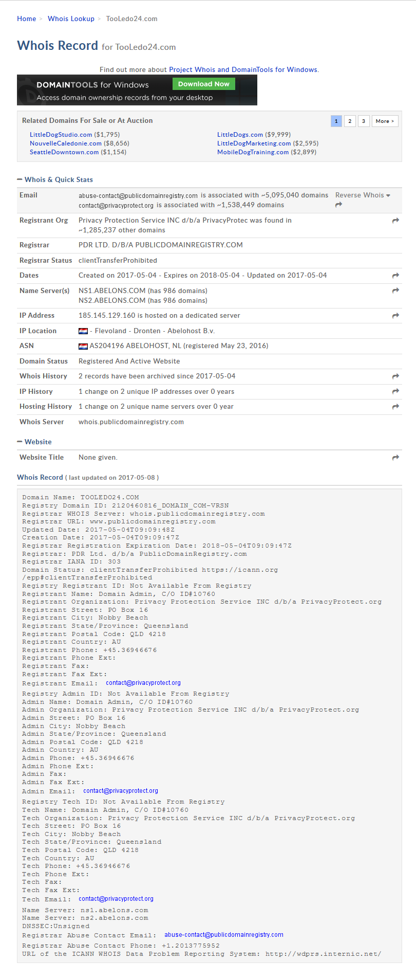
Task: Click 'Registered And Active Website' status text
Action: tap(129, 361)
